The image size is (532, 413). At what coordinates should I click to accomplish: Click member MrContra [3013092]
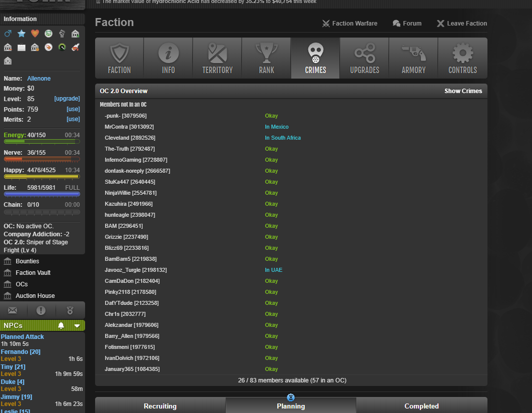point(129,127)
